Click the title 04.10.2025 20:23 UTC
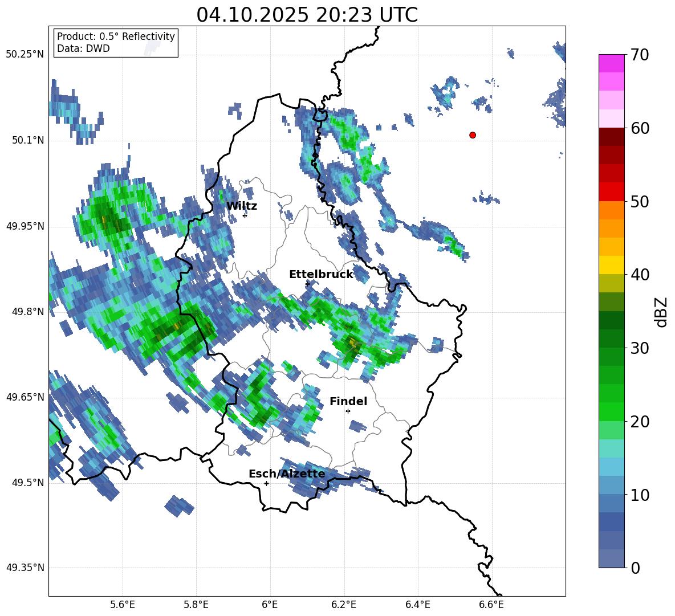The image size is (675, 616). tap(307, 15)
